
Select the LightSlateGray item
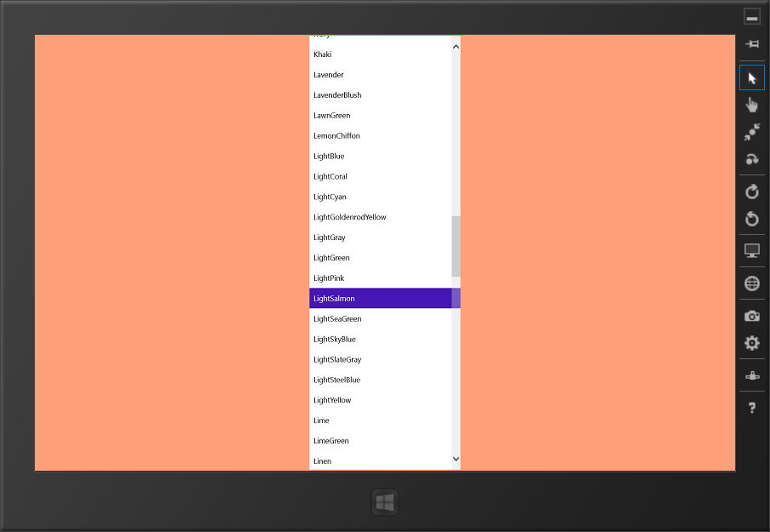click(380, 360)
